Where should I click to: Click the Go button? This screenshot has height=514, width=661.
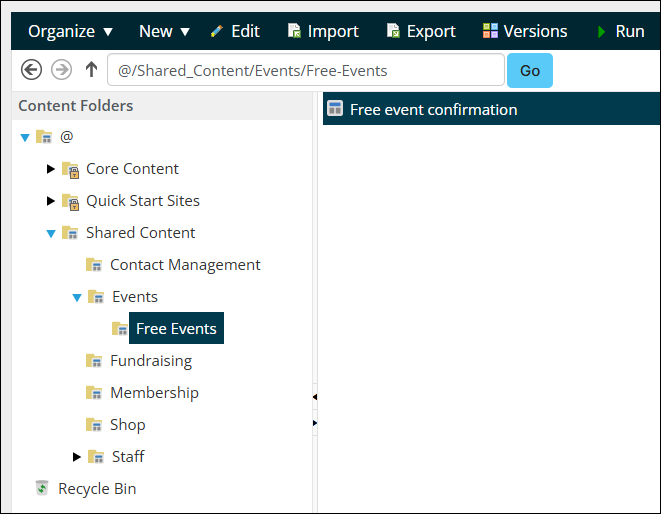(529, 70)
